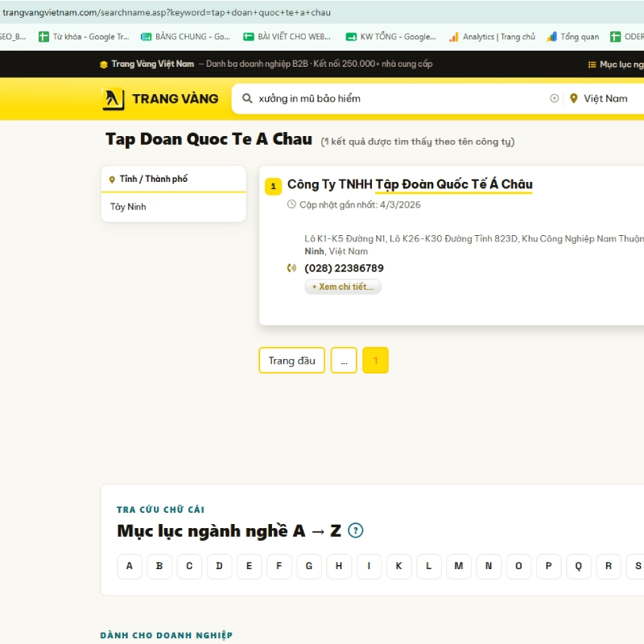
Task: Filter by Tây Ninh province
Action: (128, 207)
